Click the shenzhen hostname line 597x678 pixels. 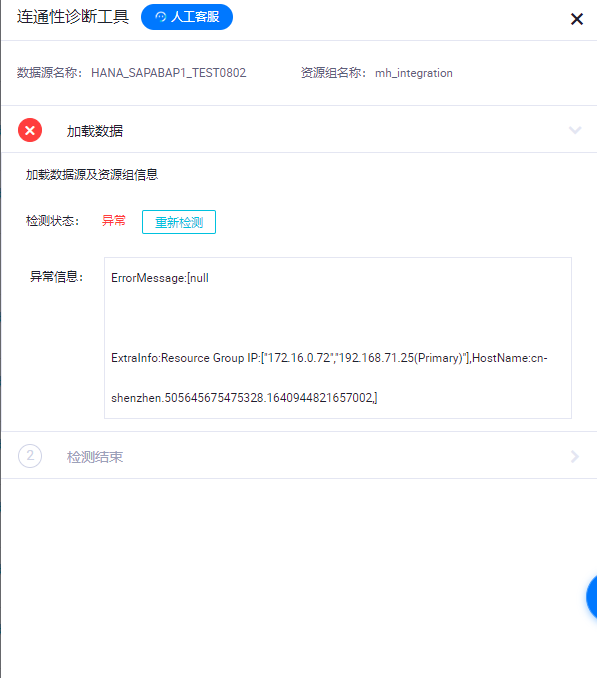click(244, 398)
